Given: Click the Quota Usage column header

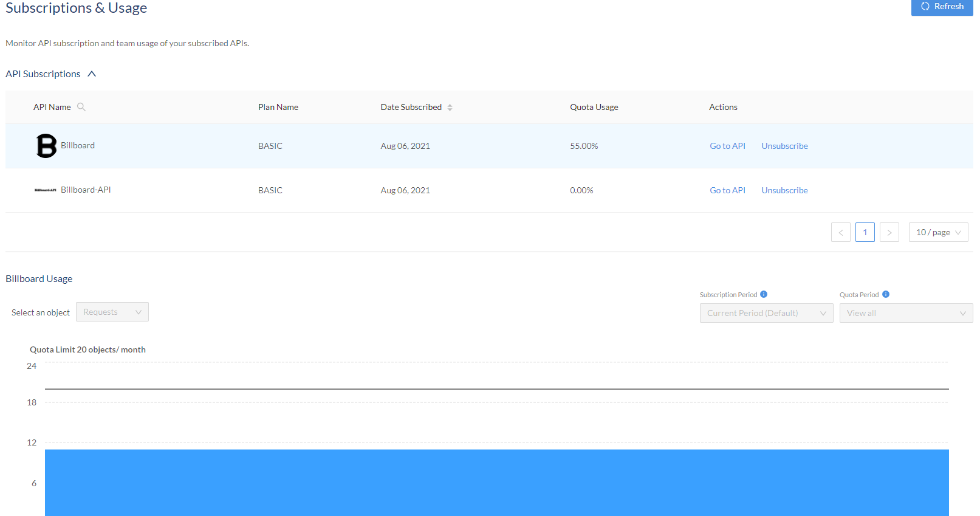Looking at the screenshot, I should point(594,107).
